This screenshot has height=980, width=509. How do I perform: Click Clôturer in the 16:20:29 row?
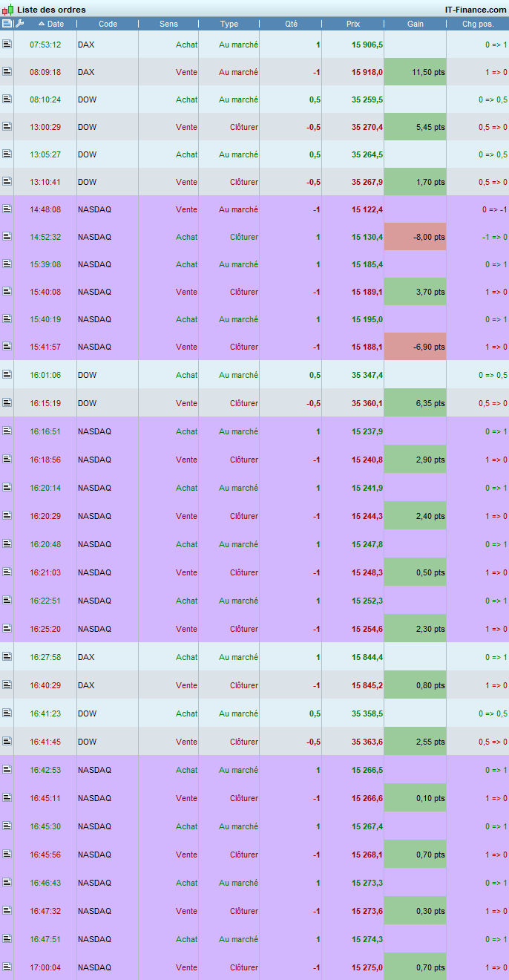coord(244,516)
